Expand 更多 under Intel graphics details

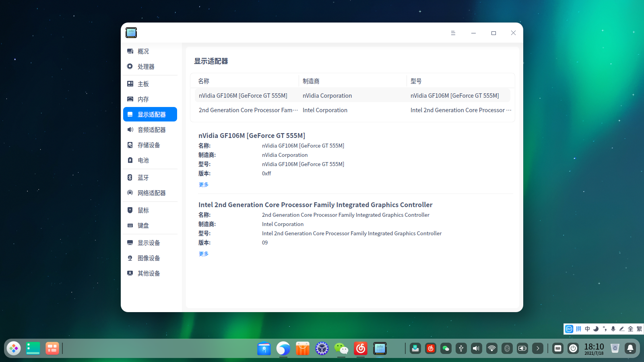pyautogui.click(x=204, y=254)
